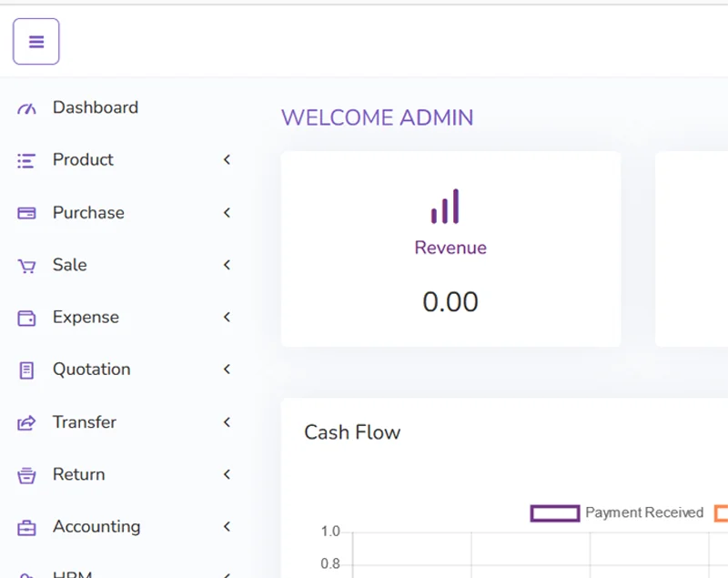Expand the Sale submenu chevron
Viewport: 728px width, 578px height.
tap(227, 265)
